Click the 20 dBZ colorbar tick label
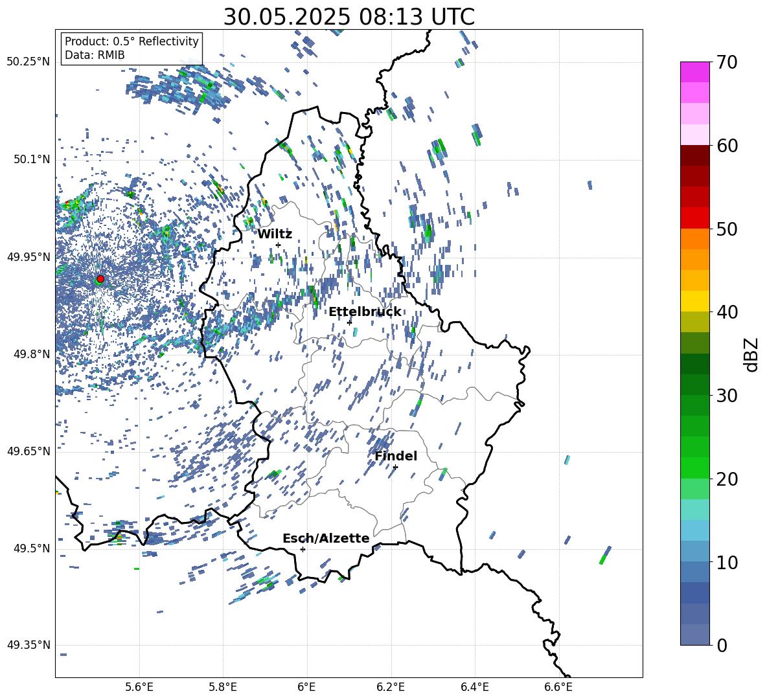Image resolution: width=767 pixels, height=700 pixels. coord(727,479)
